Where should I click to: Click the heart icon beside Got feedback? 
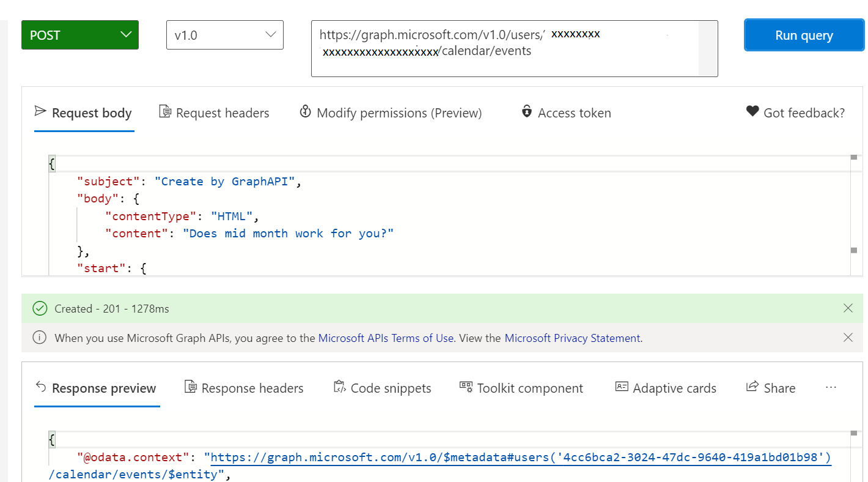coord(752,112)
